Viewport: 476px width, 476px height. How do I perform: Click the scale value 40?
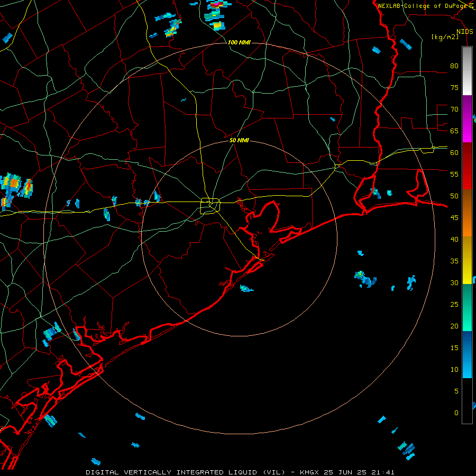(x=454, y=239)
